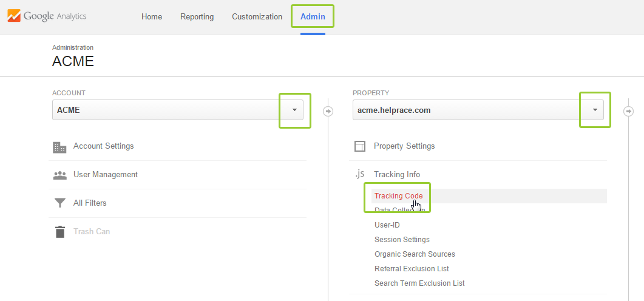
Task: Select the Admin tab
Action: tap(313, 17)
